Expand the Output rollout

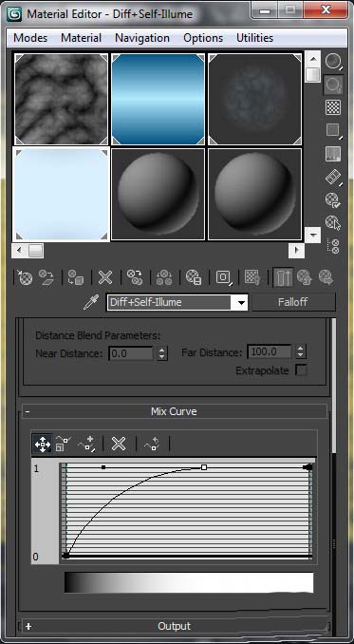[x=175, y=626]
